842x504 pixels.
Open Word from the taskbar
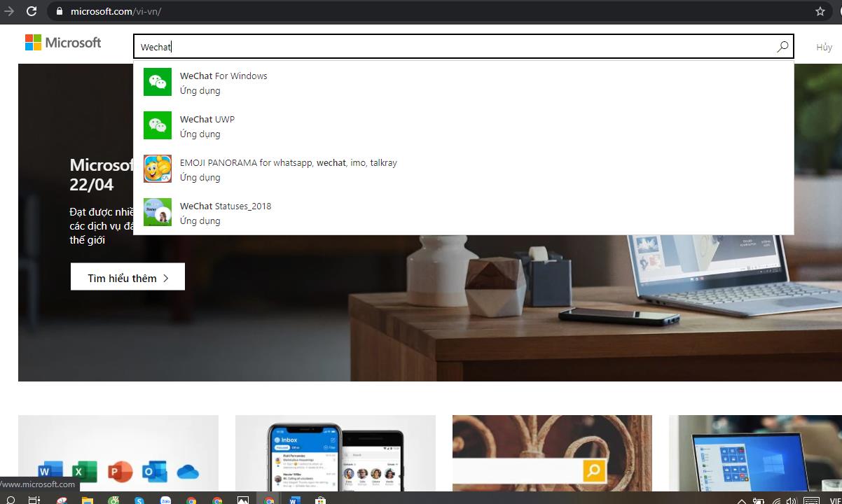coord(295,500)
